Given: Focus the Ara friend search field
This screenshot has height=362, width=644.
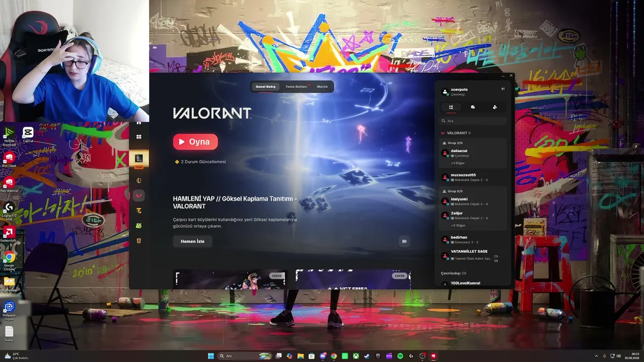Looking at the screenshot, I should [x=473, y=121].
